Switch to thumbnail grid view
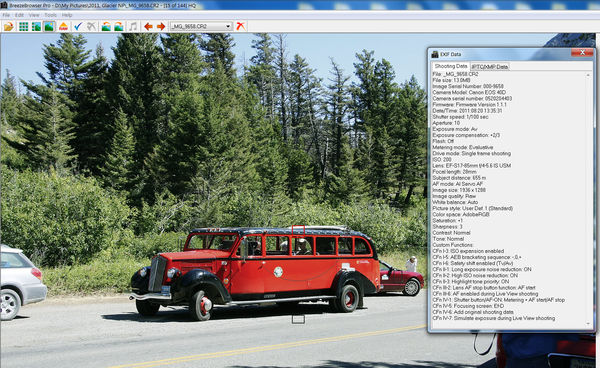The image size is (600, 368). pos(23,26)
